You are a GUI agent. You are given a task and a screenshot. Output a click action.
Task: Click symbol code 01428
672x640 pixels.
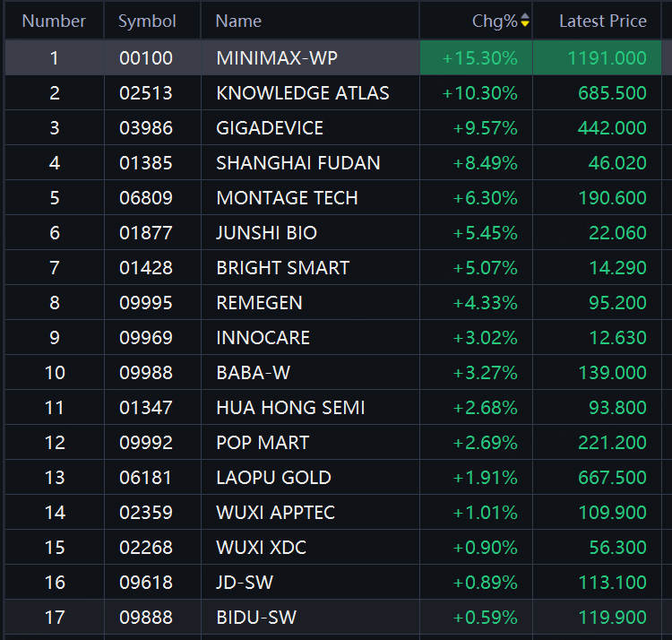(x=146, y=268)
